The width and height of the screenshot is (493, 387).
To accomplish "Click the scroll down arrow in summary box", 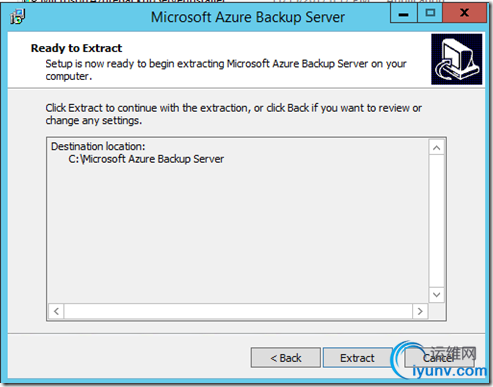I will point(437,295).
